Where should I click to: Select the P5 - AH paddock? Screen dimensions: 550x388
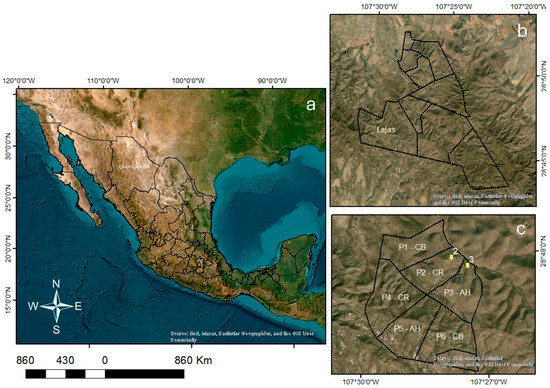click(x=407, y=328)
